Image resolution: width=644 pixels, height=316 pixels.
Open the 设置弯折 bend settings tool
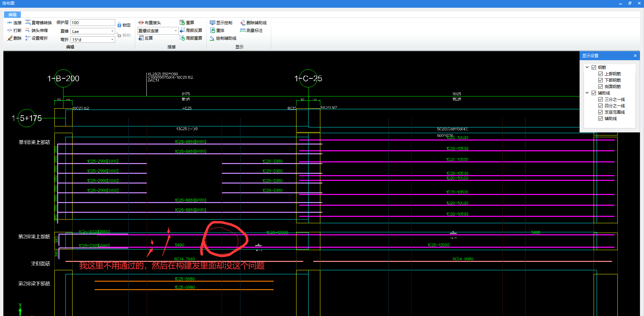click(x=36, y=38)
